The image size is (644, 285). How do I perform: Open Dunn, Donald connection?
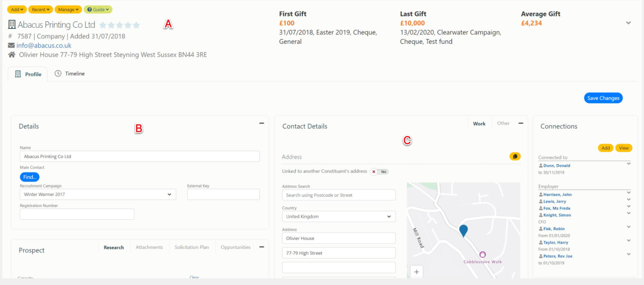[x=557, y=166]
